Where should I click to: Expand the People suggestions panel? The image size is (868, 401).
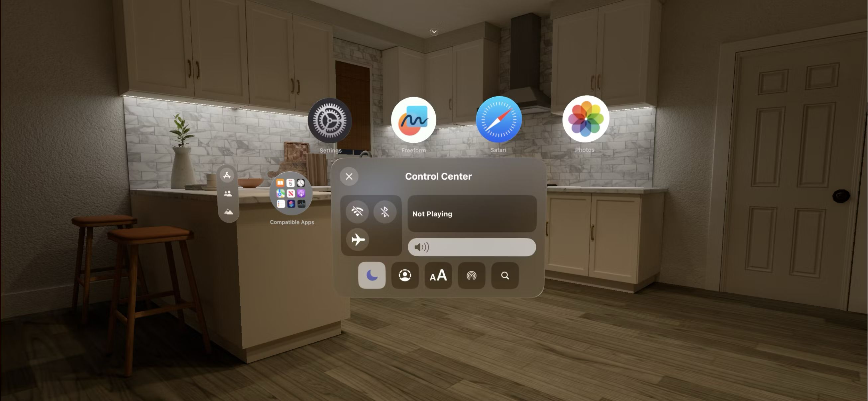[x=228, y=194]
